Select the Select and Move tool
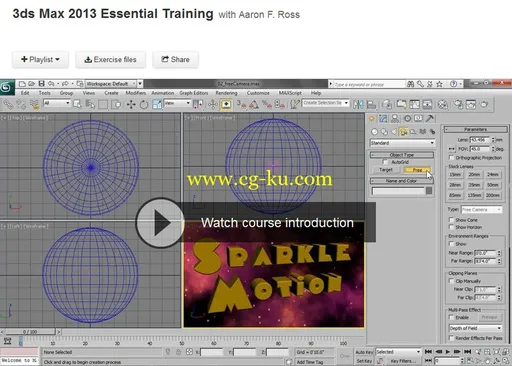This screenshot has width=512, height=366. [131, 105]
